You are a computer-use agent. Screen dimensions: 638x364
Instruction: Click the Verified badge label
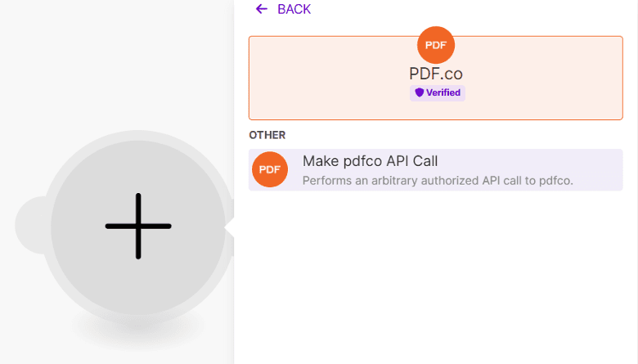[x=443, y=93]
